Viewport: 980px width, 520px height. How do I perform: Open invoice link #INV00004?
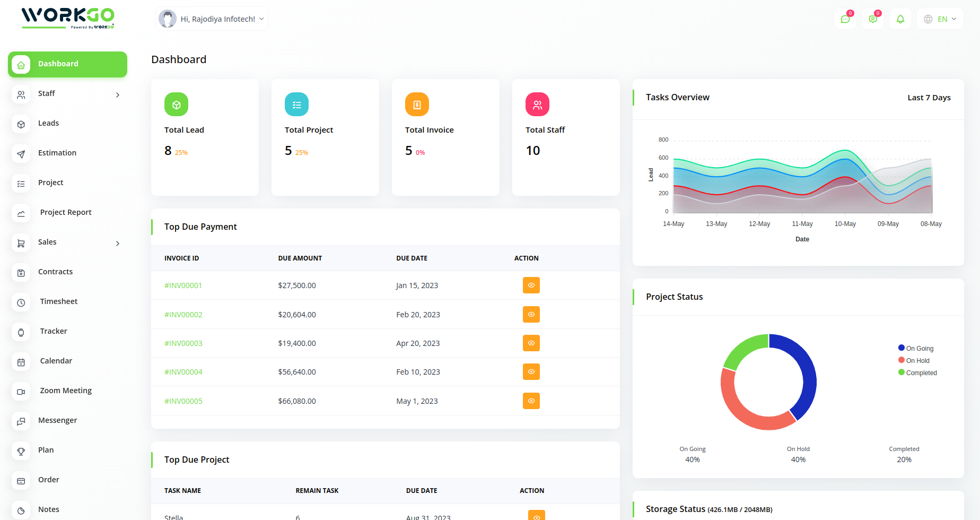coord(183,372)
